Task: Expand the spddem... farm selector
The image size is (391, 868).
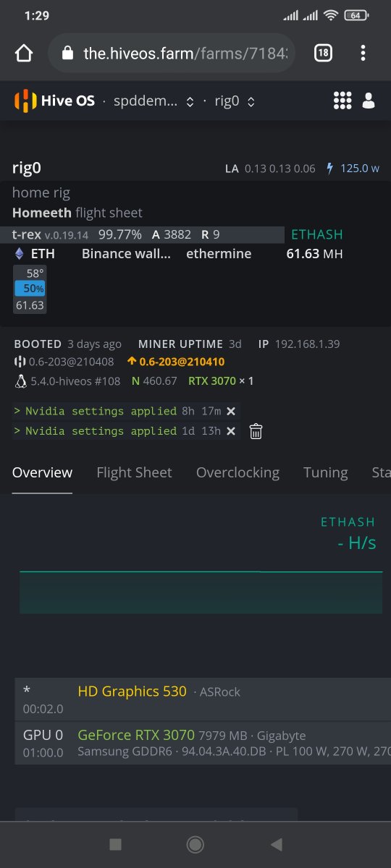Action: tap(154, 102)
